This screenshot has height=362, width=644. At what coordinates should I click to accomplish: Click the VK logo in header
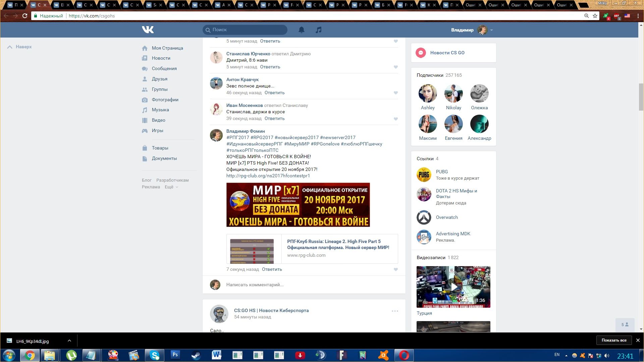click(x=148, y=30)
